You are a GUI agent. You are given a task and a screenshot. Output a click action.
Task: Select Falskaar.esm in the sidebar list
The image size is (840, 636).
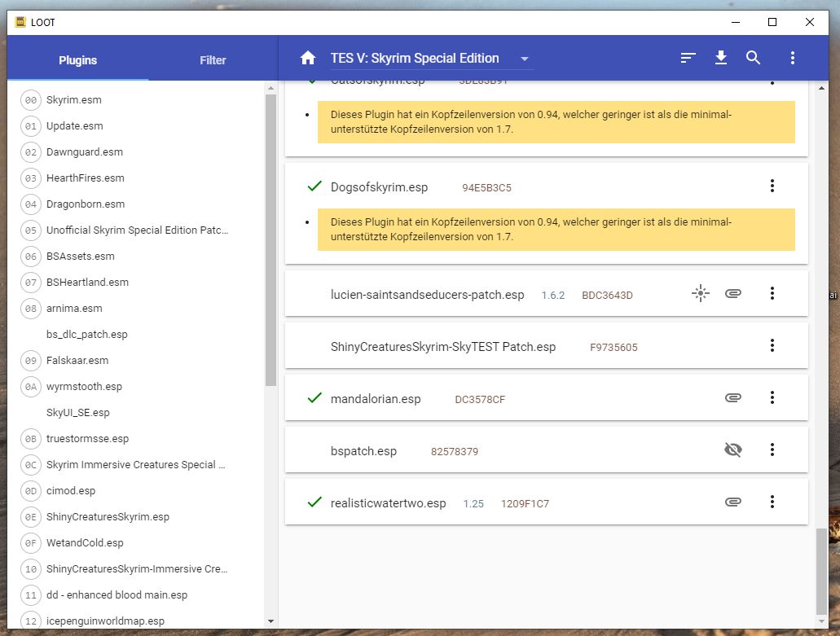[77, 361]
